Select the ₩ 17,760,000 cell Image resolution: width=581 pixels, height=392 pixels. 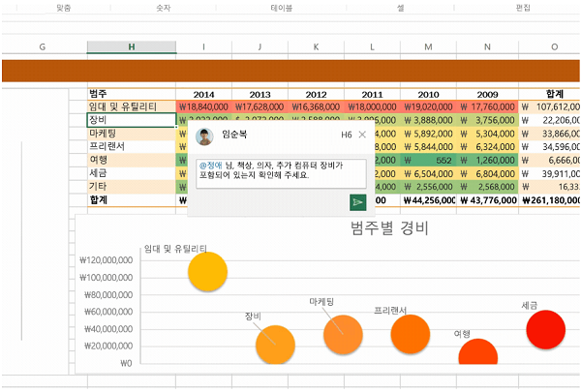(x=487, y=106)
